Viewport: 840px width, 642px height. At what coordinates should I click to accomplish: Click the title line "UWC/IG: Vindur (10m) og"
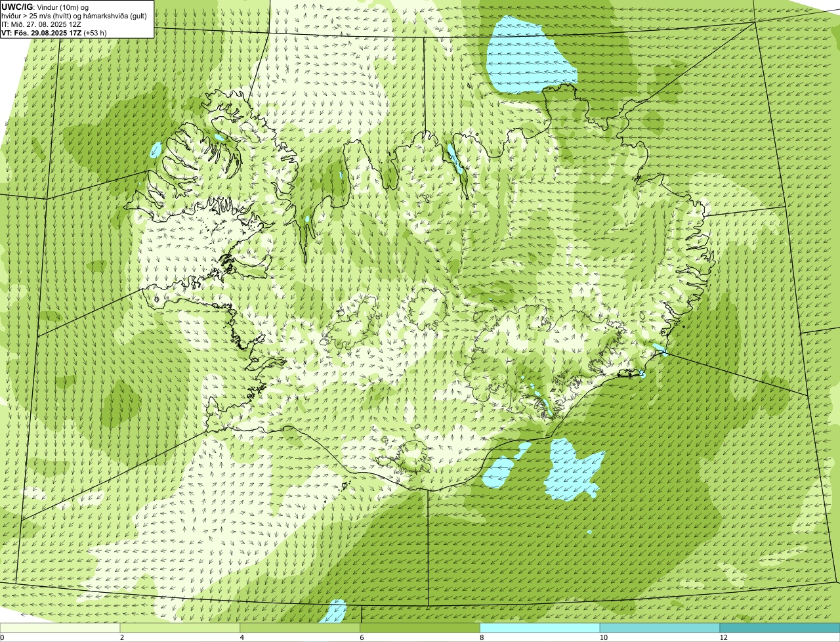point(45,7)
